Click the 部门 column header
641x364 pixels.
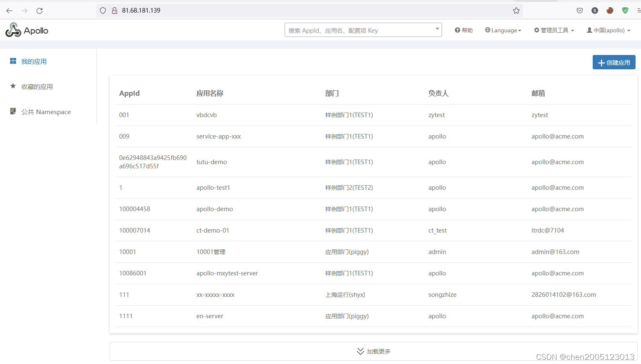pyautogui.click(x=332, y=93)
